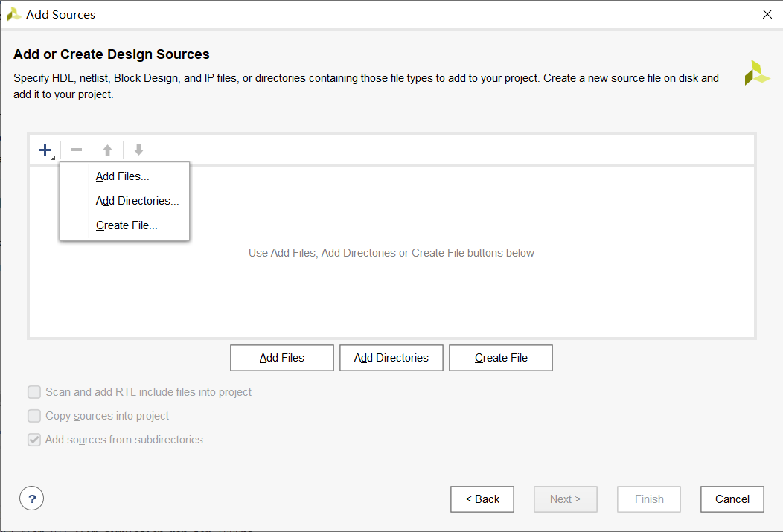Click the Xilinx logo beside the header
Viewport: 783px width, 532px height.
click(x=757, y=73)
